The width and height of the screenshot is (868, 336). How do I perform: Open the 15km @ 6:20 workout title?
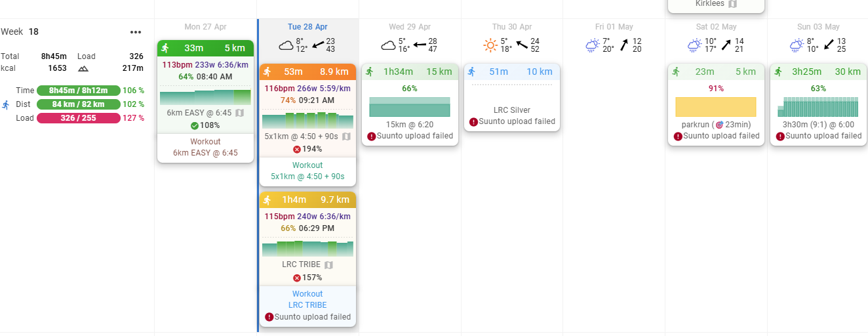(410, 125)
